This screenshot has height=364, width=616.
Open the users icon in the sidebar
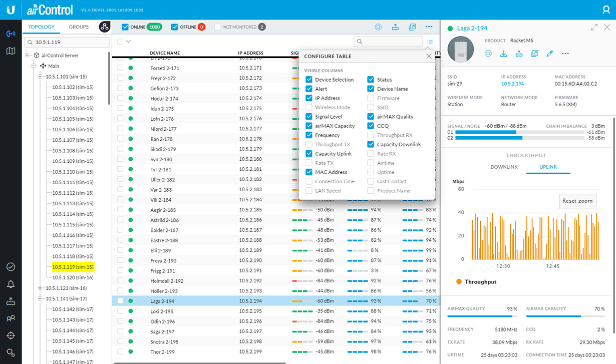click(x=11, y=318)
